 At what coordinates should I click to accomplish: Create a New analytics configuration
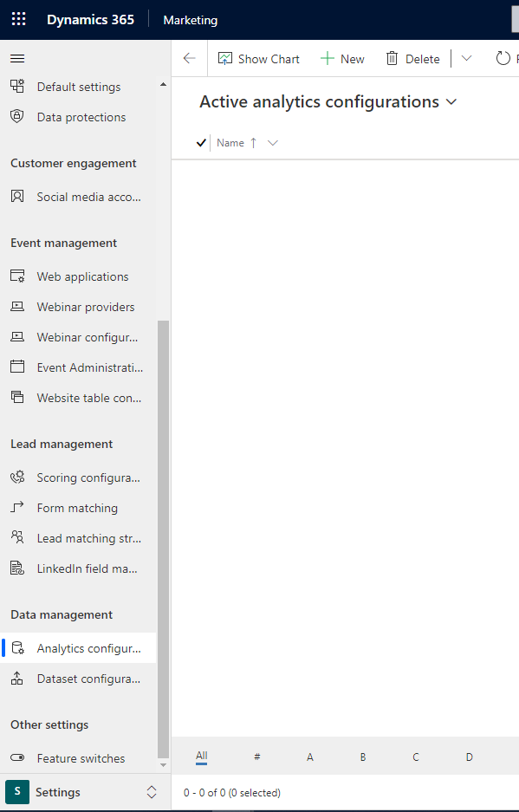click(x=342, y=59)
